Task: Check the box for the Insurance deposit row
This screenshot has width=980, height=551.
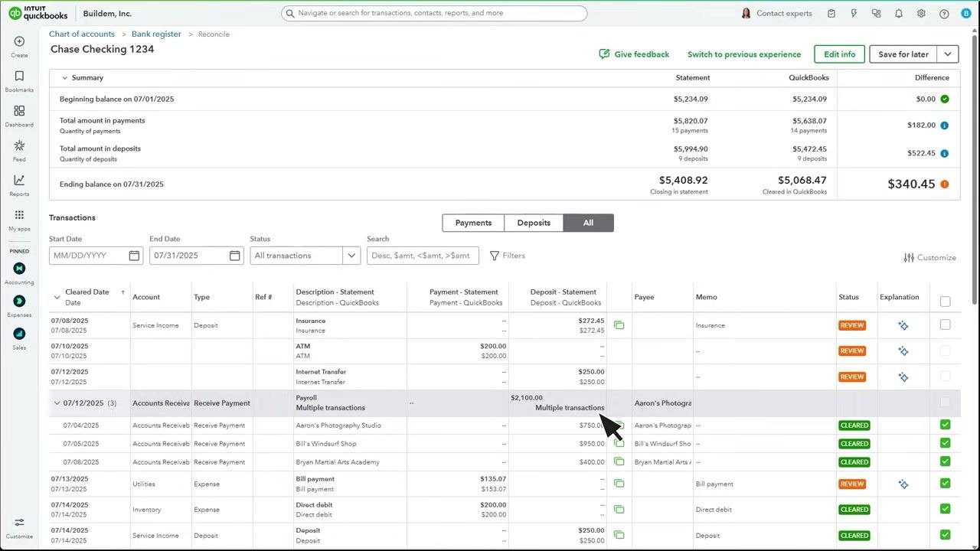Action: 945,324
